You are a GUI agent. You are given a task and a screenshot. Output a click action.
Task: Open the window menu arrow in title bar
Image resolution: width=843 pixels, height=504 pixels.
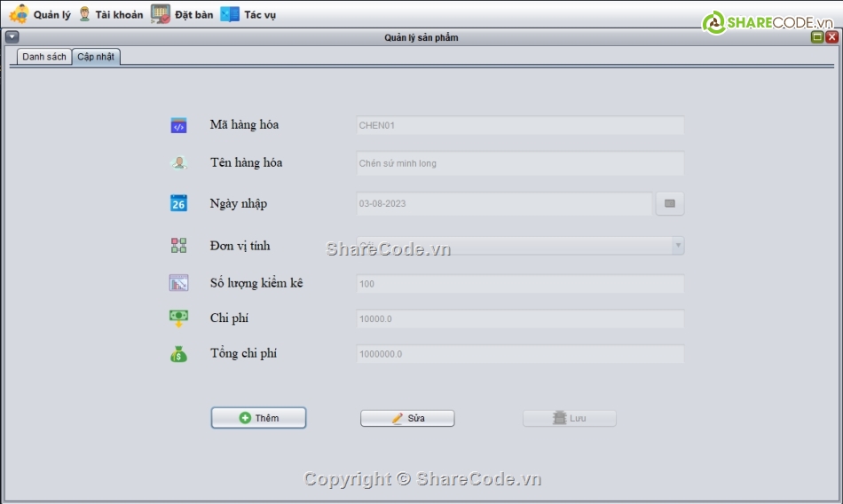[x=12, y=37]
